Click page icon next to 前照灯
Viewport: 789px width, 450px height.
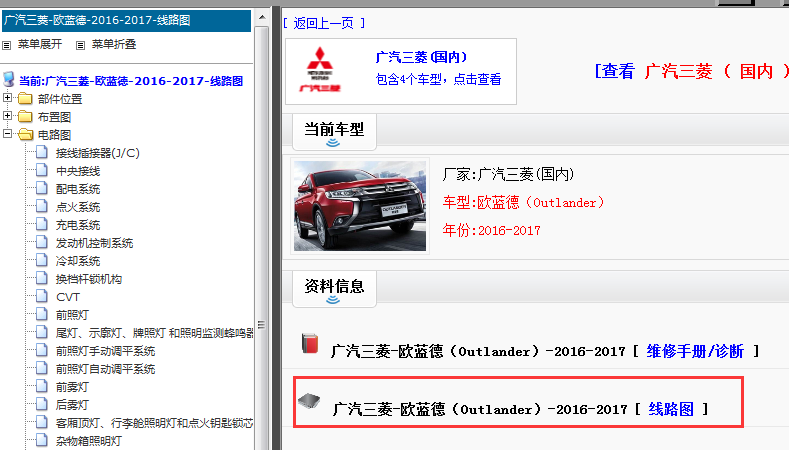(x=42, y=314)
